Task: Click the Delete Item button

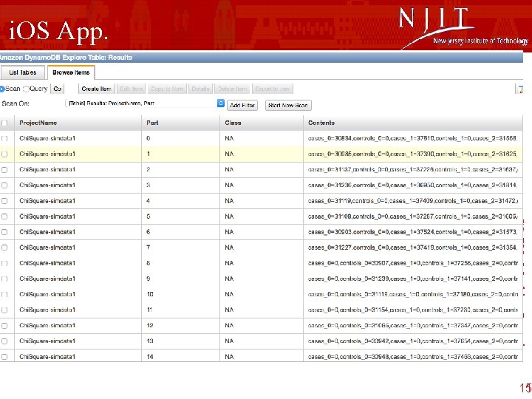Action: click(x=233, y=89)
